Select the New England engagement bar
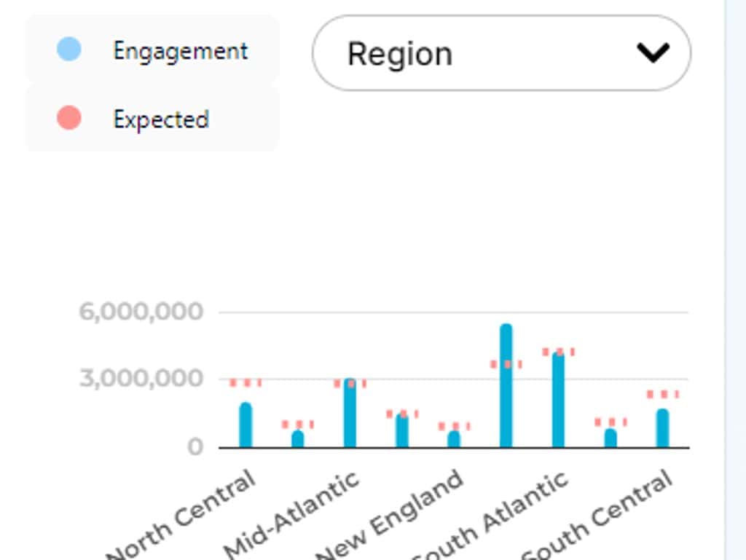This screenshot has width=746, height=560. click(x=454, y=438)
